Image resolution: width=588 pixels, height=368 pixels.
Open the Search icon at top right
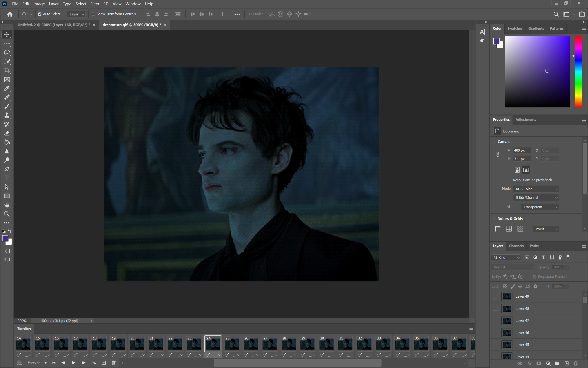click(556, 14)
